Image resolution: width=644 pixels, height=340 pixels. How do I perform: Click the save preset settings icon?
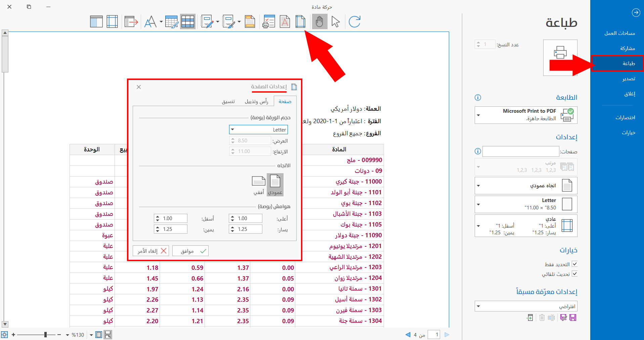[x=573, y=318]
